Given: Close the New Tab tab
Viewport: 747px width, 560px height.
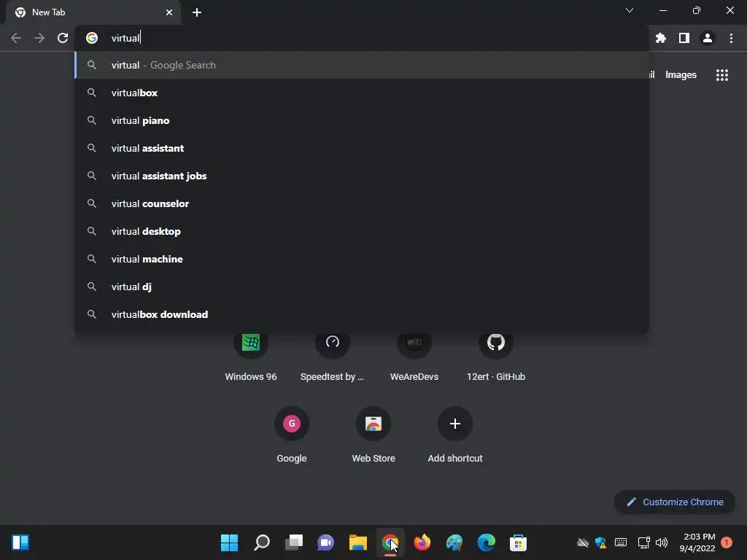Looking at the screenshot, I should (169, 12).
